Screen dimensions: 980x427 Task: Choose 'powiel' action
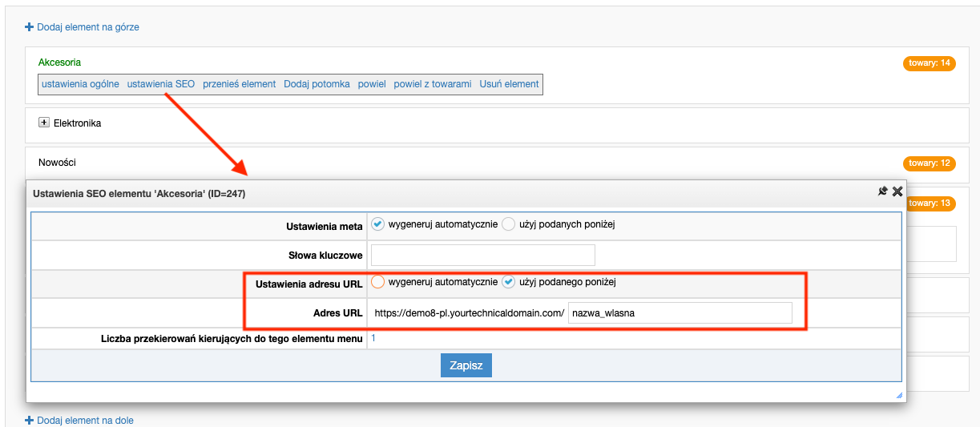point(372,84)
